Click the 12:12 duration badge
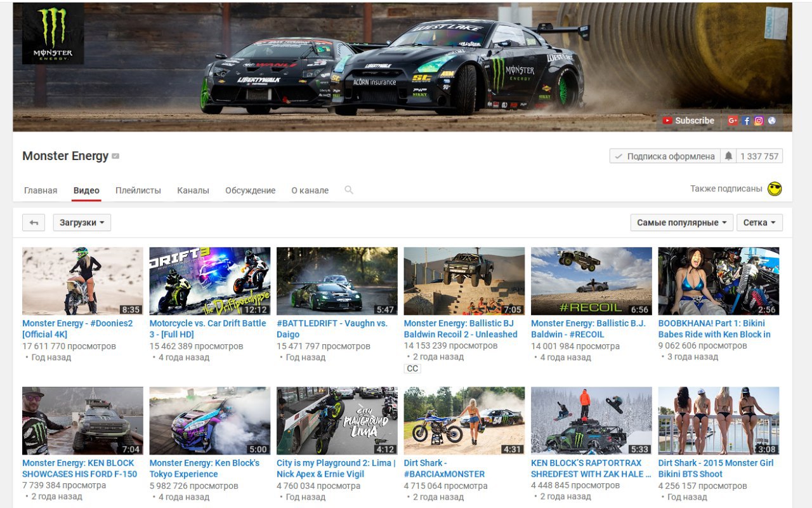This screenshot has width=812, height=508. 256,310
